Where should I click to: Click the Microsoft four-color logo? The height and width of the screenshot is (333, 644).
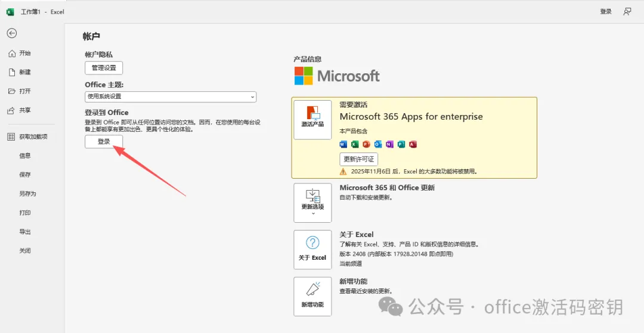(x=304, y=76)
